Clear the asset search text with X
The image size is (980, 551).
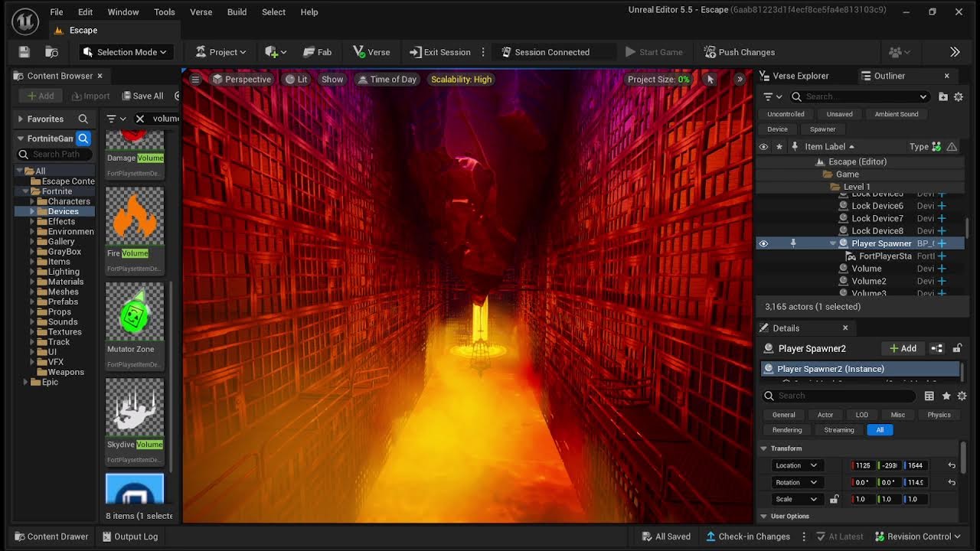coord(140,119)
